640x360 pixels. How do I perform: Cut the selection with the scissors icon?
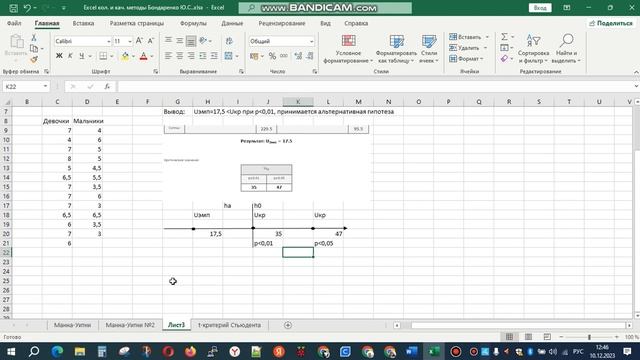pos(34,38)
